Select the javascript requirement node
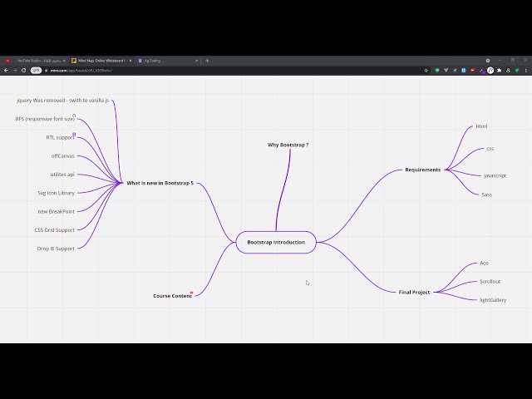The image size is (532, 399). pos(495,175)
